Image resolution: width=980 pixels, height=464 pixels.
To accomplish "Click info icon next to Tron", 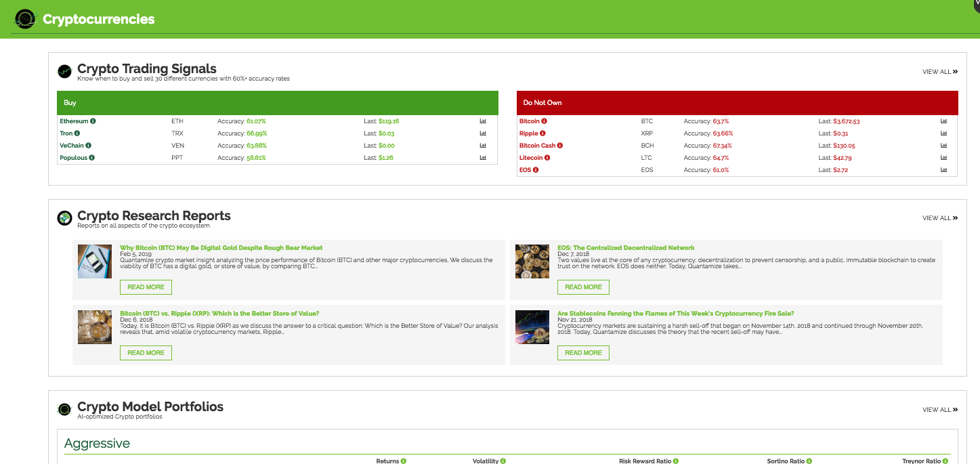I will coord(77,133).
